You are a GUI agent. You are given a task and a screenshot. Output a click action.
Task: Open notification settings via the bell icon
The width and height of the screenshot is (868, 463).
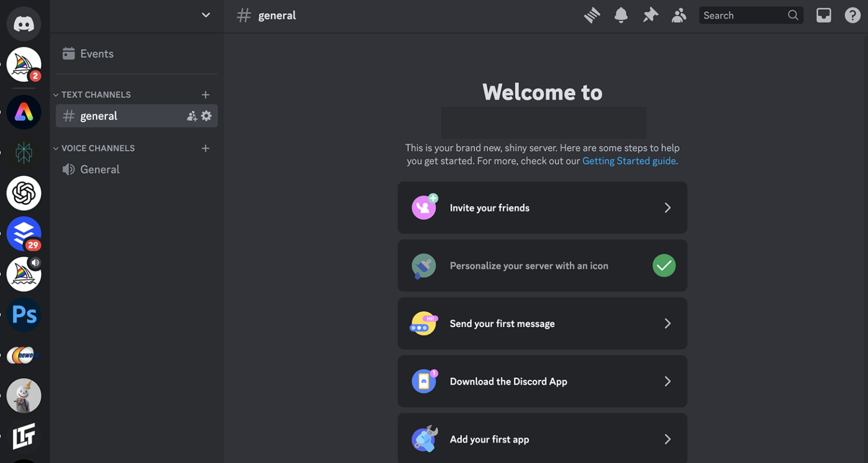[621, 15]
